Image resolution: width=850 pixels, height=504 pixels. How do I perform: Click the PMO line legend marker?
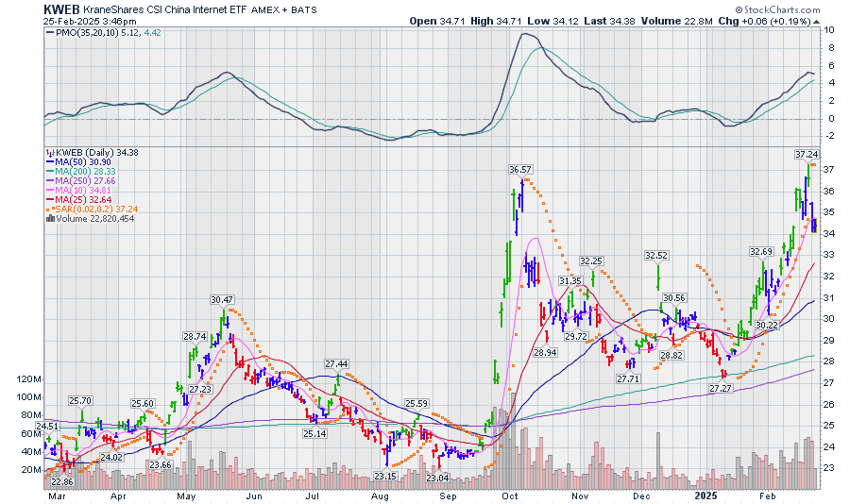49,32
